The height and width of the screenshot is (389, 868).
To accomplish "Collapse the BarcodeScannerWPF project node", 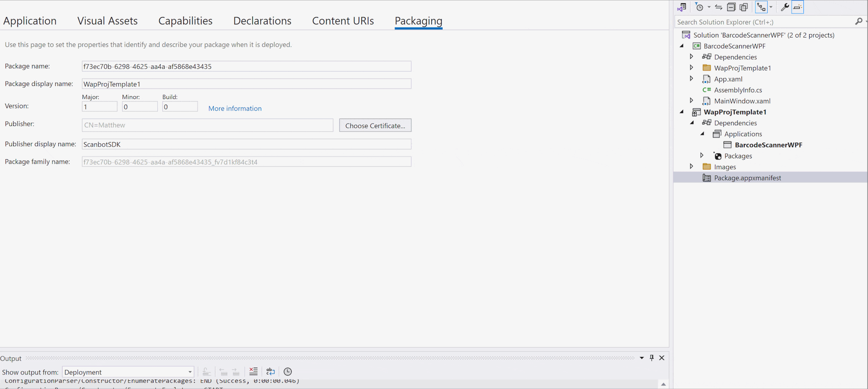I will (682, 46).
